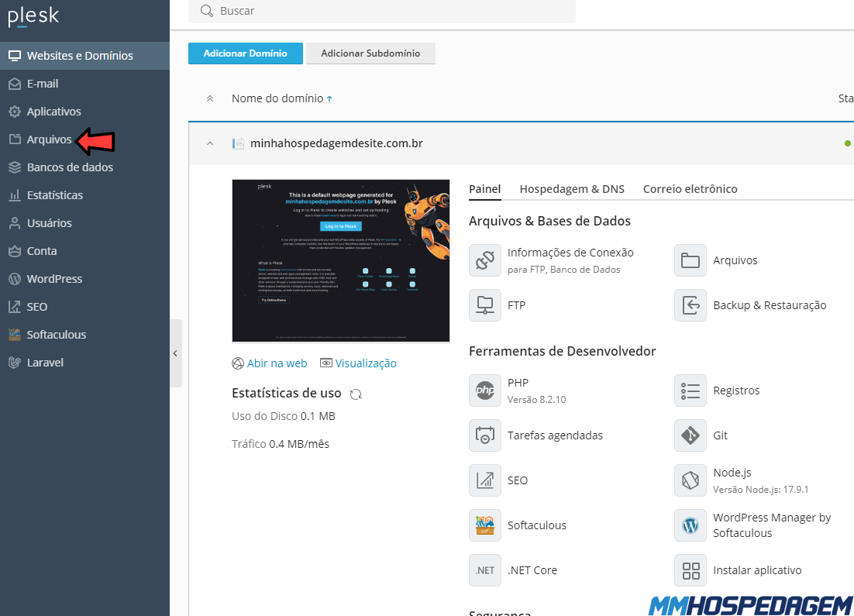Click the Buscar search field
854x616 pixels.
(x=382, y=11)
